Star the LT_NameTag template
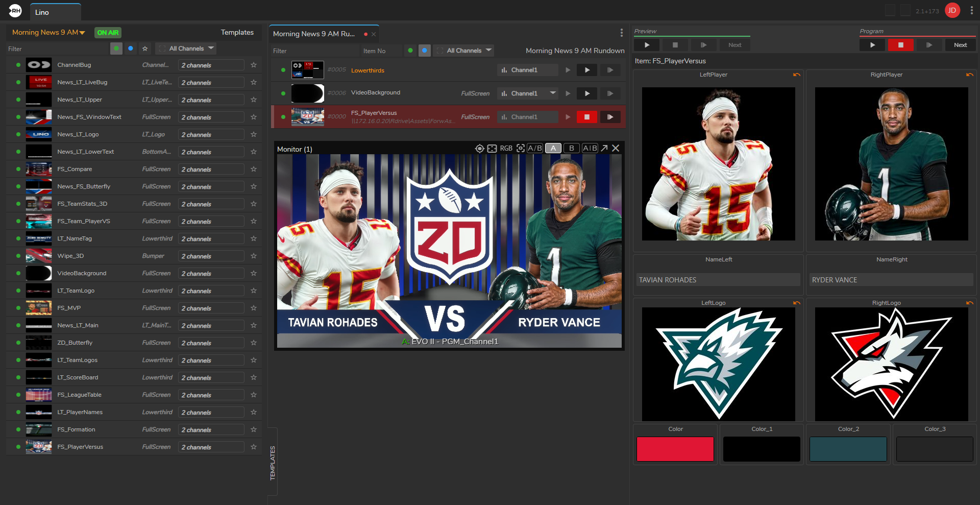The width and height of the screenshot is (980, 505). click(x=254, y=238)
